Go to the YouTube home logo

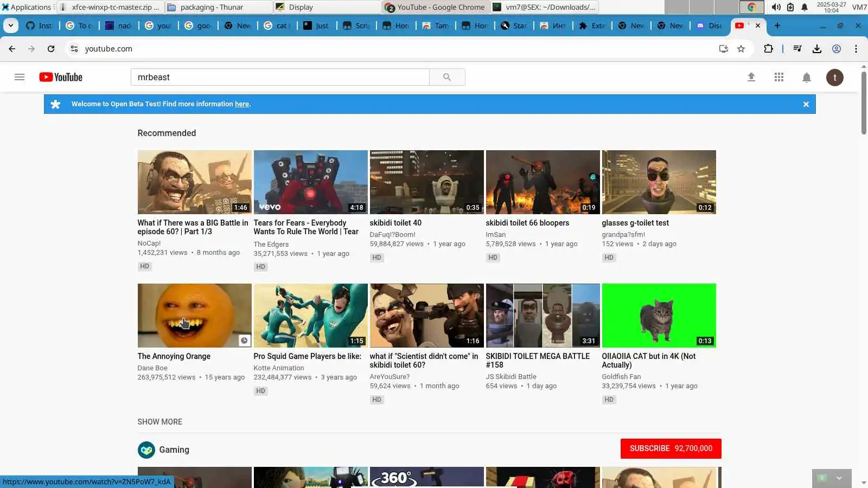click(x=61, y=77)
